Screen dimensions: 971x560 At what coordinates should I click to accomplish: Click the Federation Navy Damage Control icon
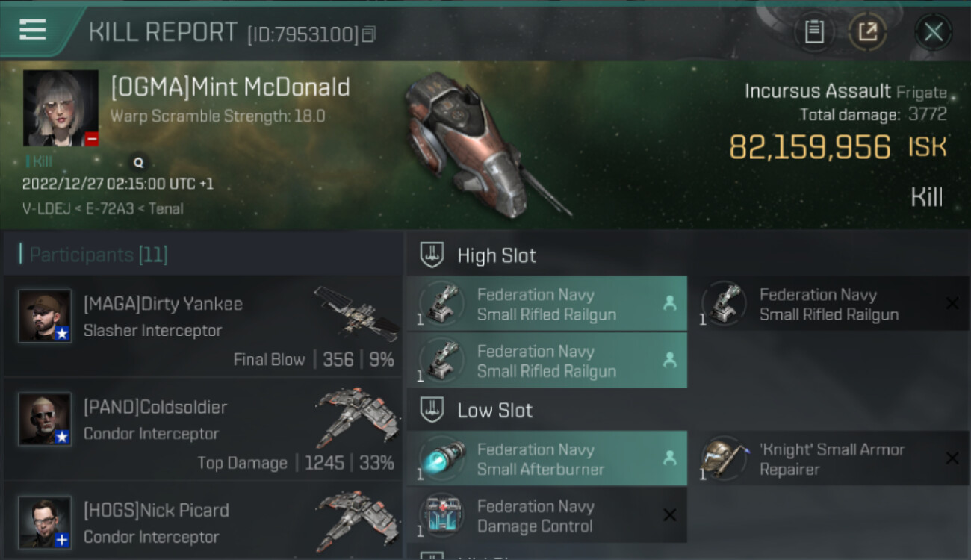441,515
